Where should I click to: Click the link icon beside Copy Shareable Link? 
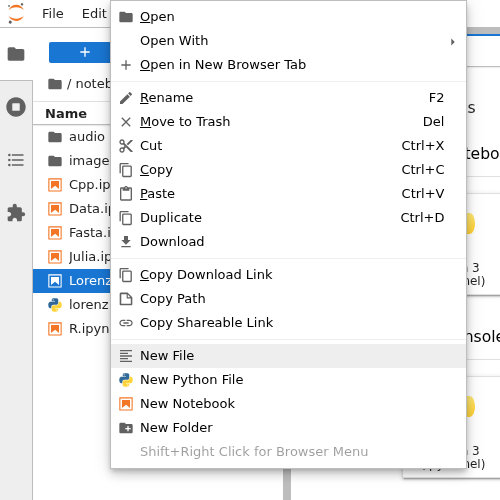[126, 323]
